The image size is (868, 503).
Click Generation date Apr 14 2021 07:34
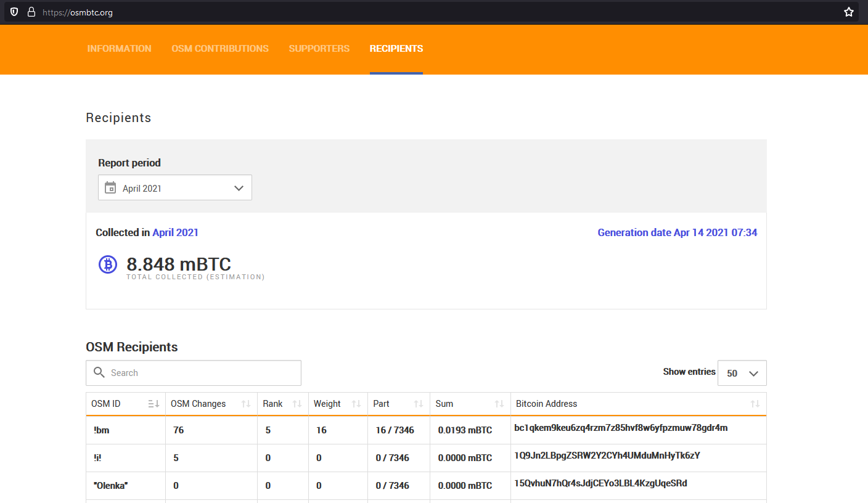point(678,232)
